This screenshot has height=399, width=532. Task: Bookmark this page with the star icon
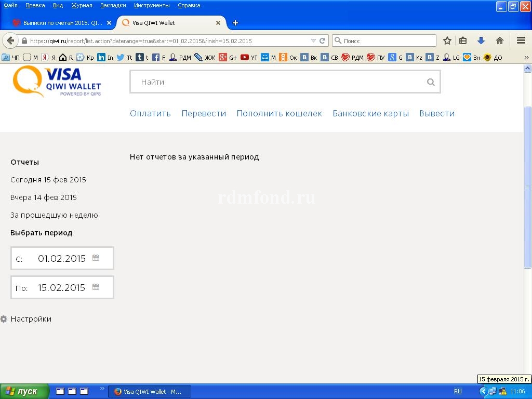[x=447, y=41]
